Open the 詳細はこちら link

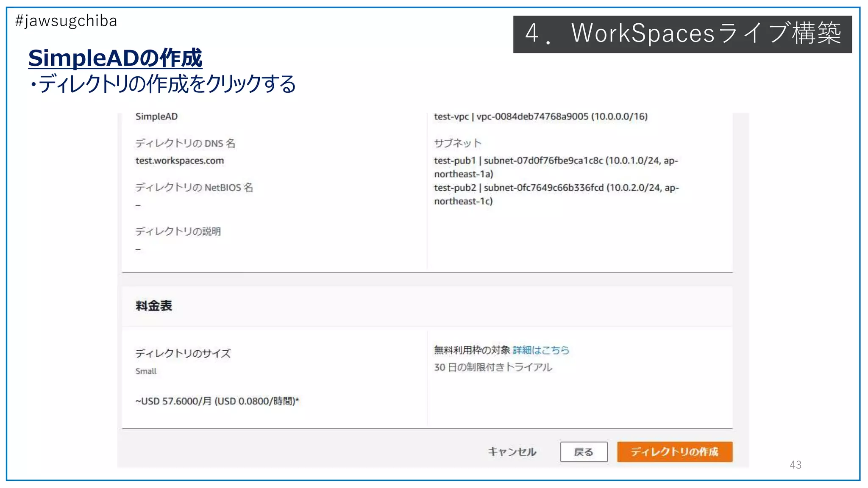[x=541, y=350]
